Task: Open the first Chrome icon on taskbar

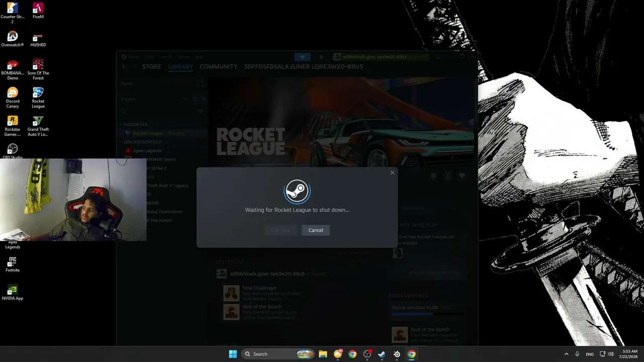Action: [352, 354]
